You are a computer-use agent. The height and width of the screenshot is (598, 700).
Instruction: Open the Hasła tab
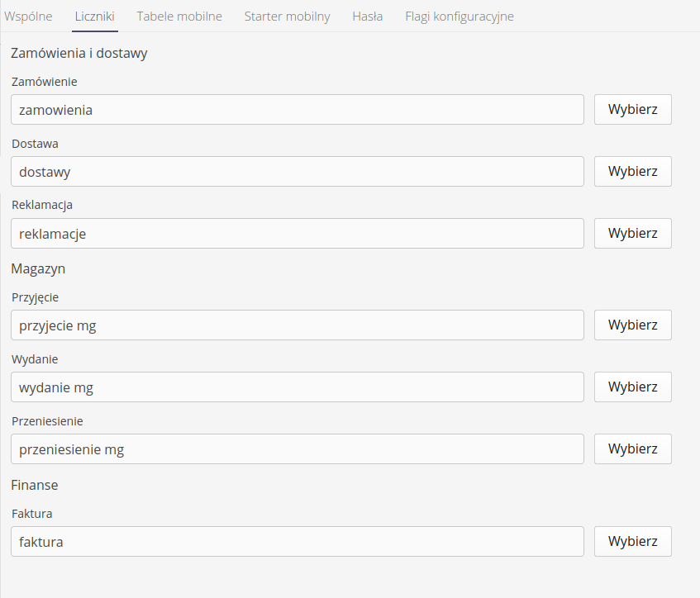point(367,17)
